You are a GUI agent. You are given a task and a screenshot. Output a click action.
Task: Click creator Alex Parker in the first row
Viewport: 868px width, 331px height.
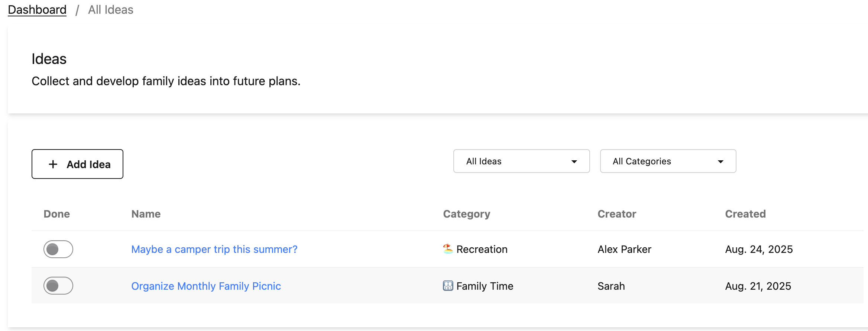tap(624, 249)
